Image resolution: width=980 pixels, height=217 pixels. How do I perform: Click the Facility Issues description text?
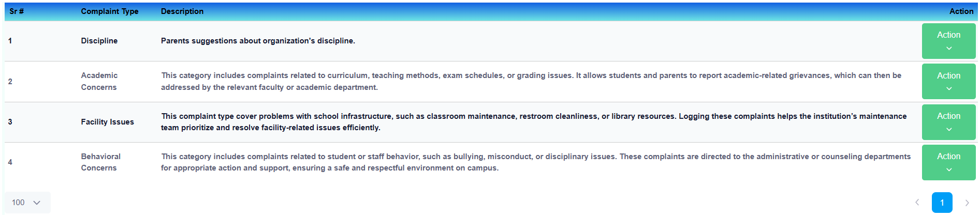pyautogui.click(x=534, y=122)
